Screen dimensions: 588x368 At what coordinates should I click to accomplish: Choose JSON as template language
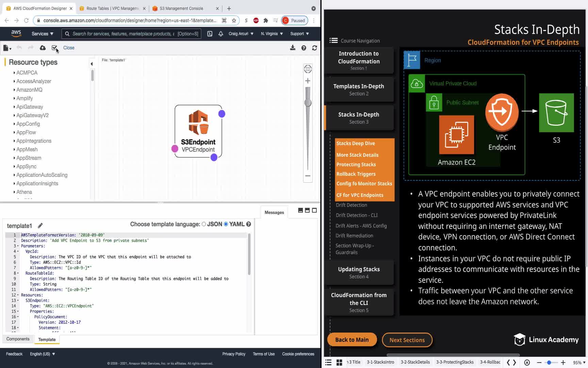point(204,224)
